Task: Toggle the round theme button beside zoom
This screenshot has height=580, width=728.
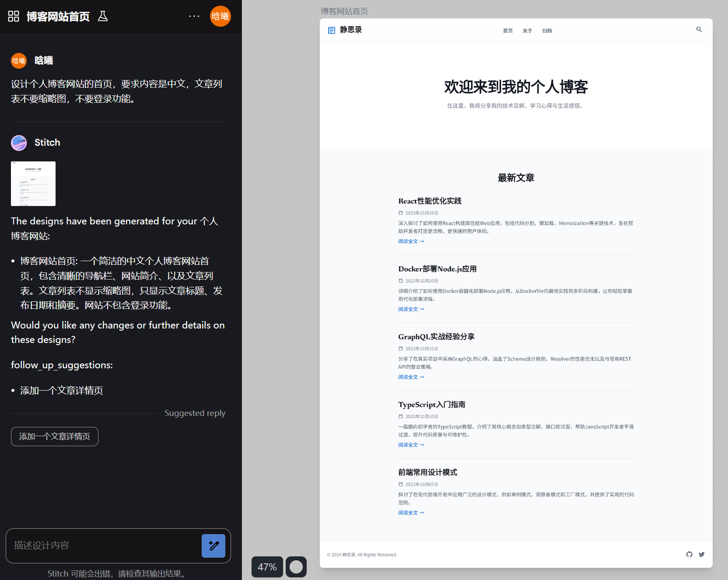Action: [x=296, y=567]
